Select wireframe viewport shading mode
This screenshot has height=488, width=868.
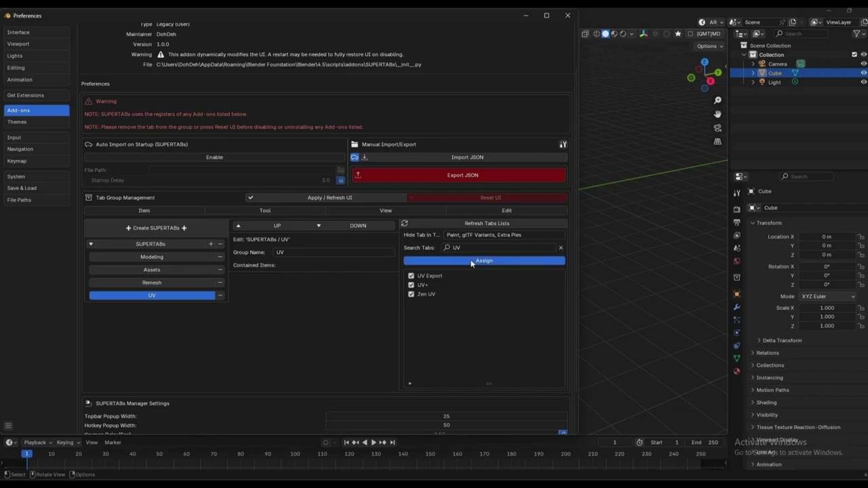tap(597, 33)
